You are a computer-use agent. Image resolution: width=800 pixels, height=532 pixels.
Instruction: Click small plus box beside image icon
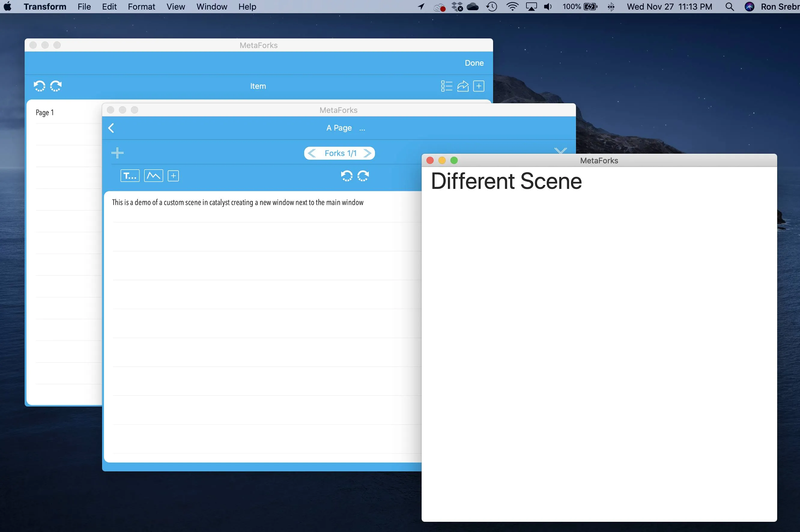point(173,176)
